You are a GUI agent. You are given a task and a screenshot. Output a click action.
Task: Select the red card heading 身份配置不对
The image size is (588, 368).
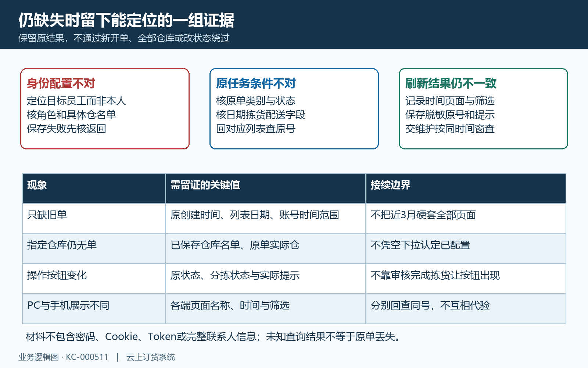pos(61,84)
